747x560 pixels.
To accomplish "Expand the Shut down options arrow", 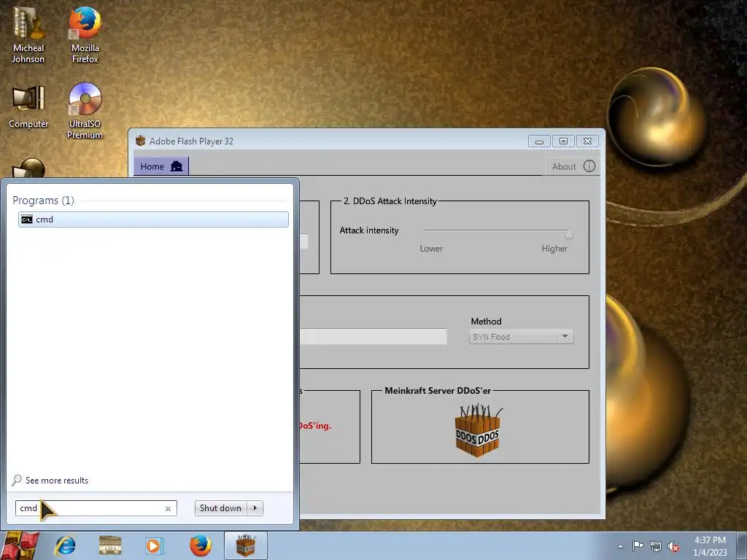I will click(x=255, y=508).
